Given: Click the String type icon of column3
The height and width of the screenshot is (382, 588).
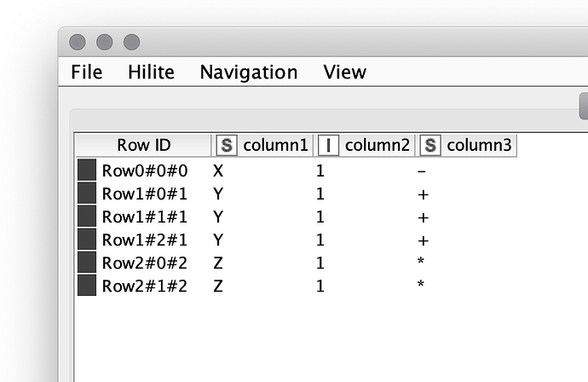Looking at the screenshot, I should click(430, 145).
